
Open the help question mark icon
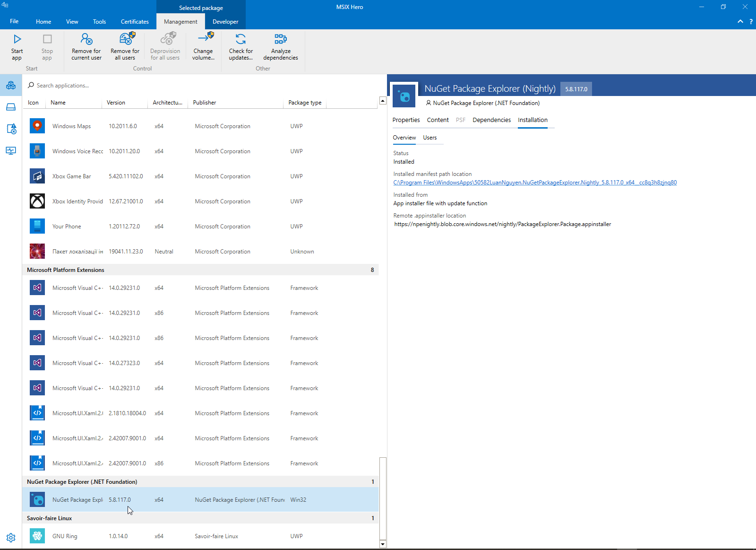pos(751,22)
